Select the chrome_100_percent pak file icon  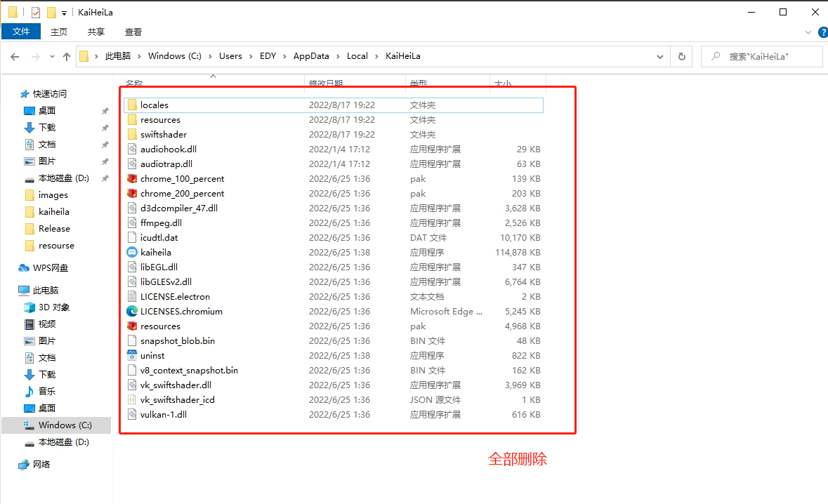point(132,179)
